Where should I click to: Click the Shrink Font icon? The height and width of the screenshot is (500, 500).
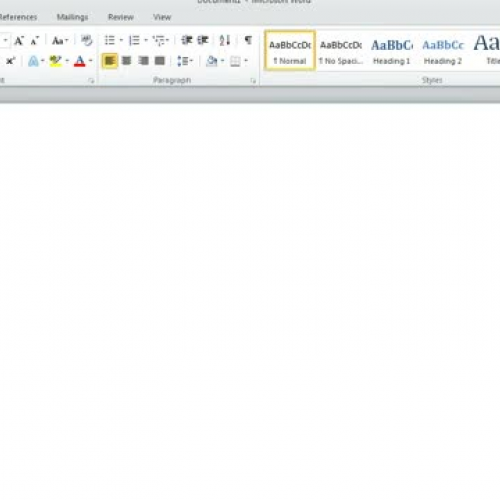[35, 41]
